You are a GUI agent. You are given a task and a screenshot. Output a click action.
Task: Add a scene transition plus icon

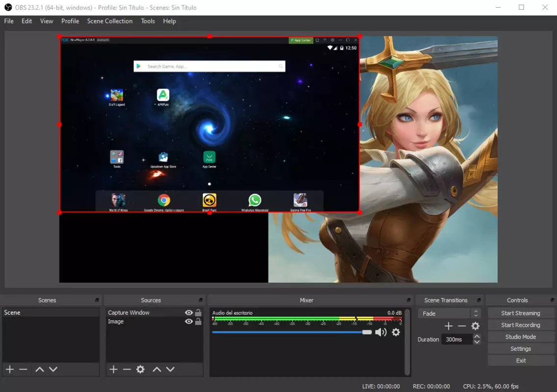448,326
